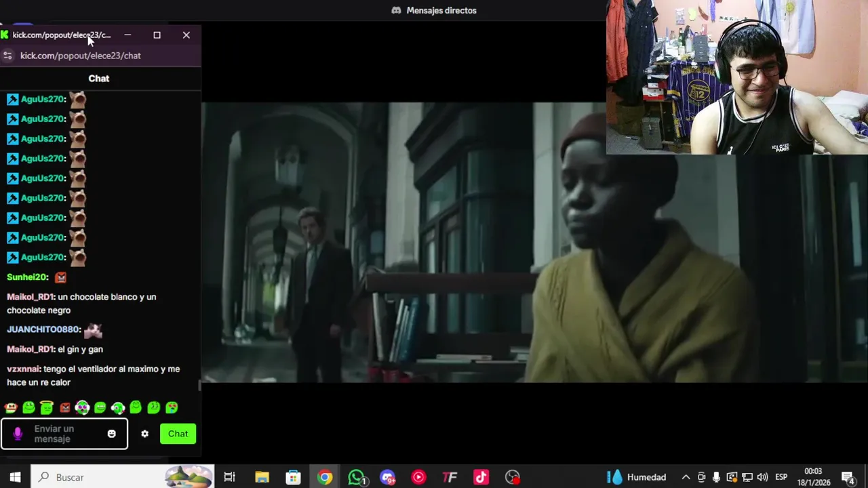
Task: Click the purple microphone icon in message box
Action: (18, 434)
